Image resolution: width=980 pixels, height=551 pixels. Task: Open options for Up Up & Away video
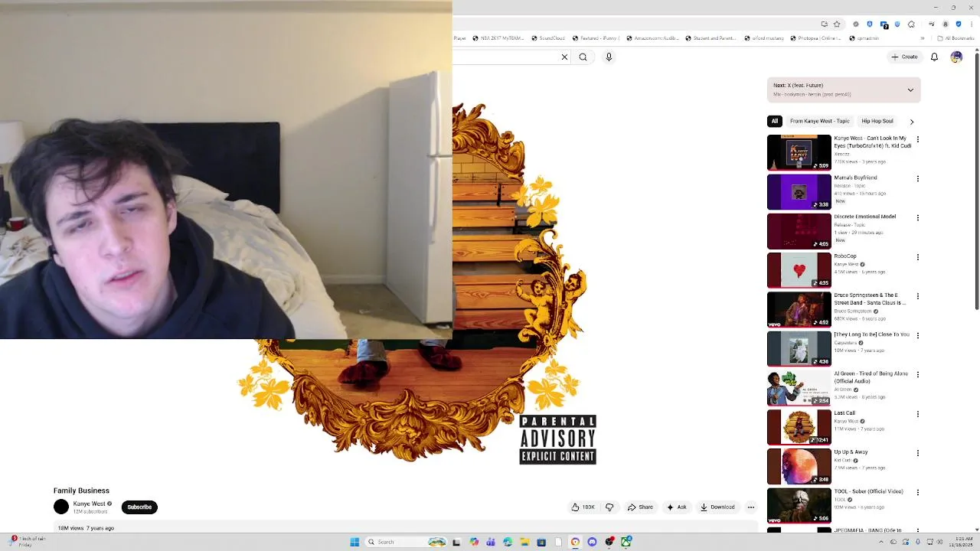pos(917,453)
